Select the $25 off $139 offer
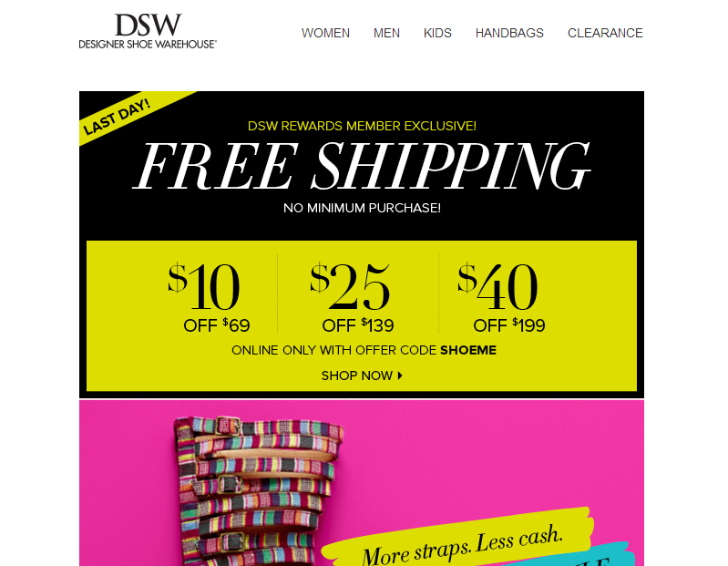This screenshot has height=566, width=728. tap(354, 297)
